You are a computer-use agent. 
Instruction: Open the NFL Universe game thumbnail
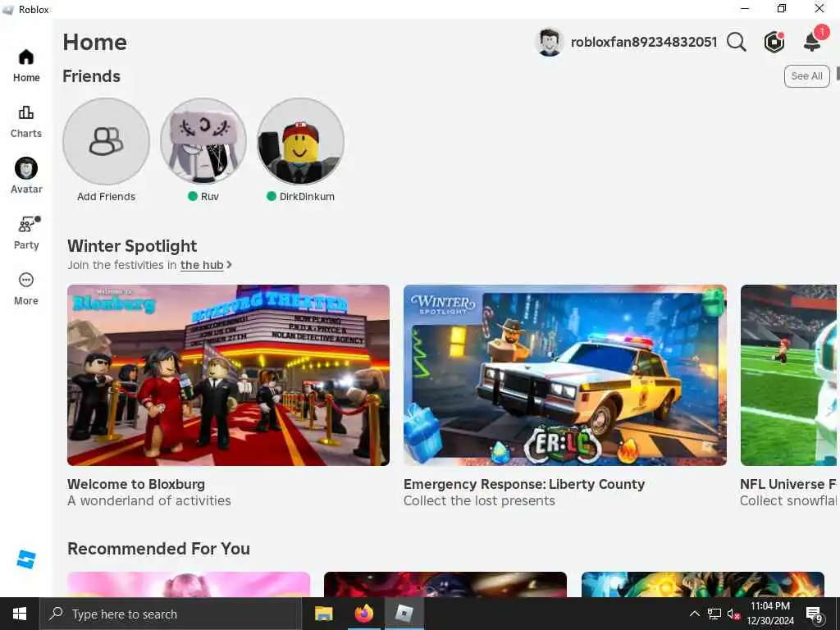tap(788, 375)
